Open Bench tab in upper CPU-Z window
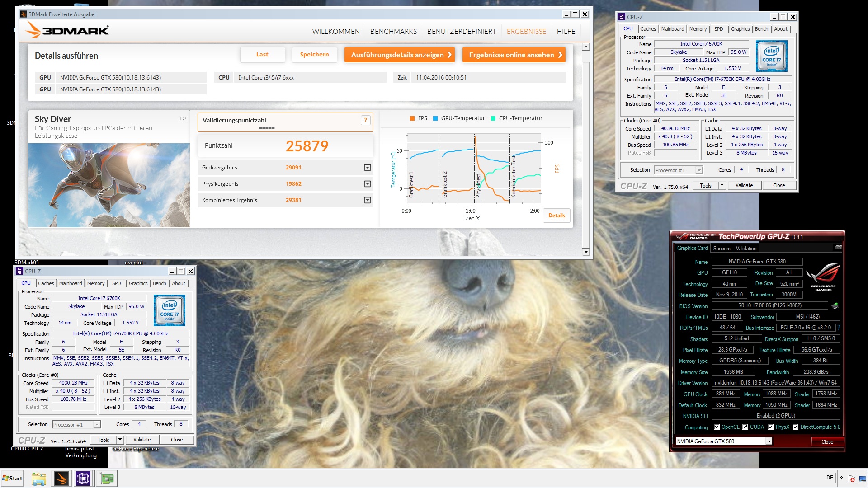The image size is (868, 488). pyautogui.click(x=761, y=29)
